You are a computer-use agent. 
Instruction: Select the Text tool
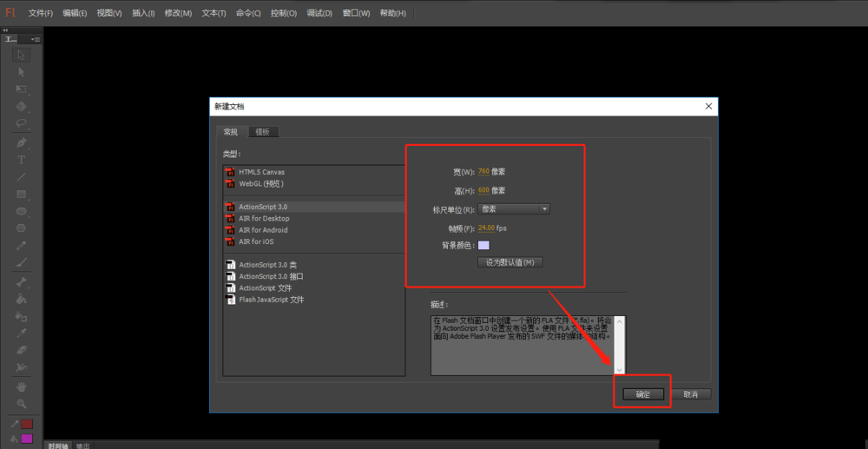tap(22, 160)
